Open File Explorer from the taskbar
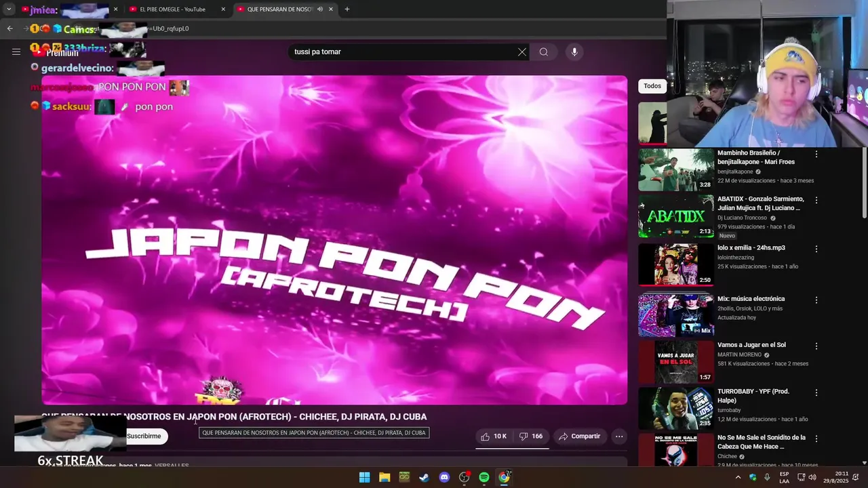This screenshot has width=868, height=488. [x=384, y=478]
